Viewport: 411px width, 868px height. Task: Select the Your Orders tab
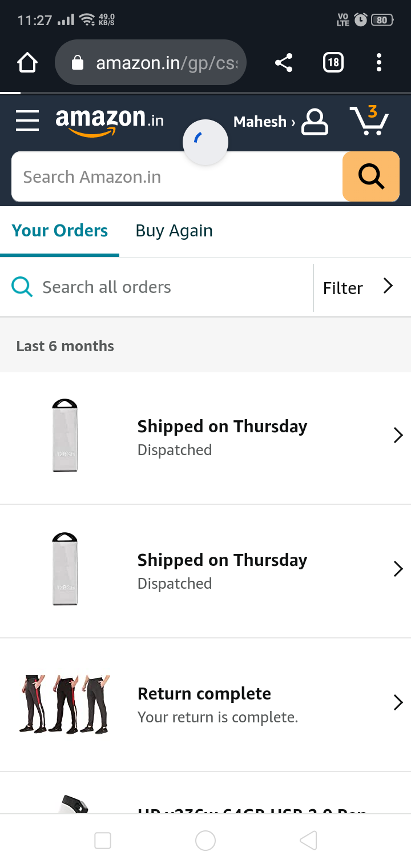click(60, 231)
